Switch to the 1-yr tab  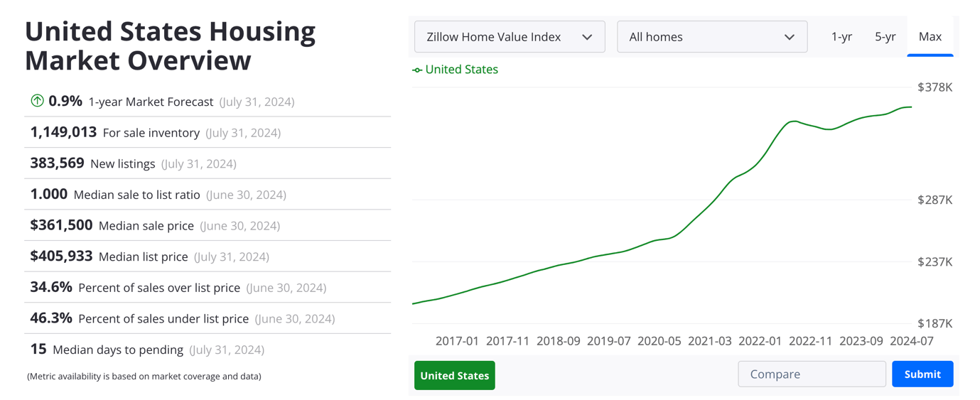pyautogui.click(x=841, y=37)
